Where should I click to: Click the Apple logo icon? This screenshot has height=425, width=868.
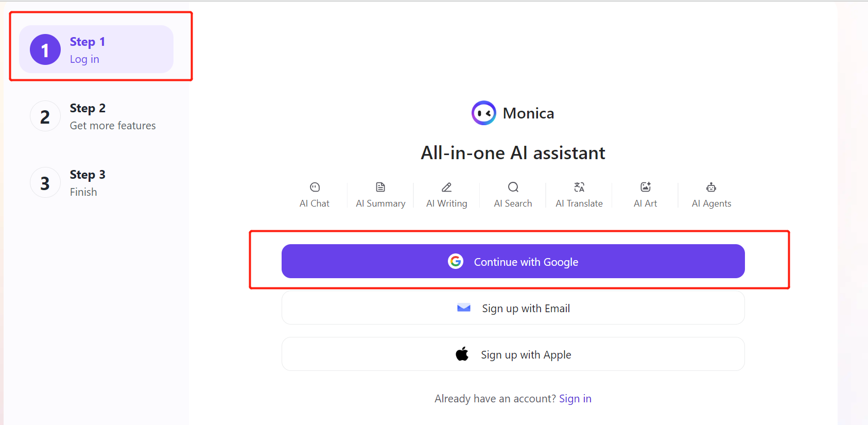[462, 354]
